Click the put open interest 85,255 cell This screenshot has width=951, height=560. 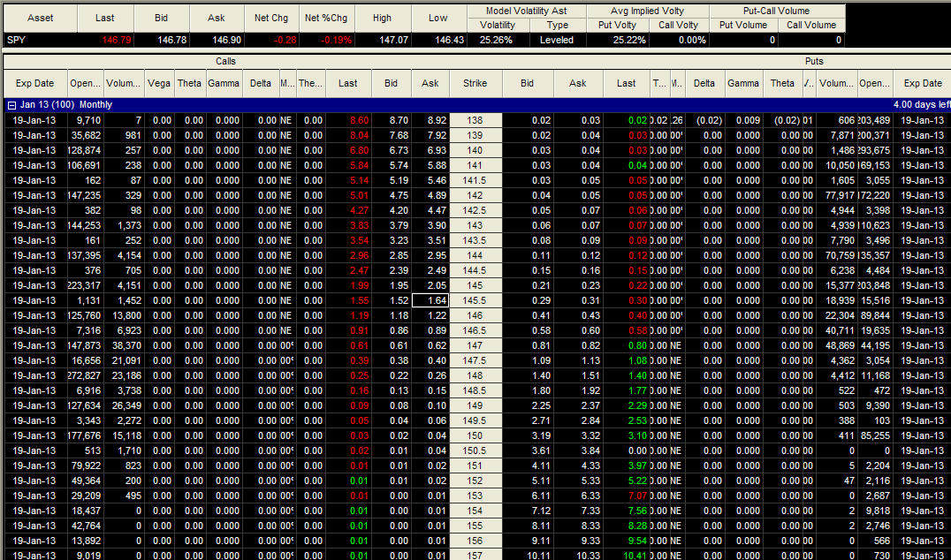[875, 435]
